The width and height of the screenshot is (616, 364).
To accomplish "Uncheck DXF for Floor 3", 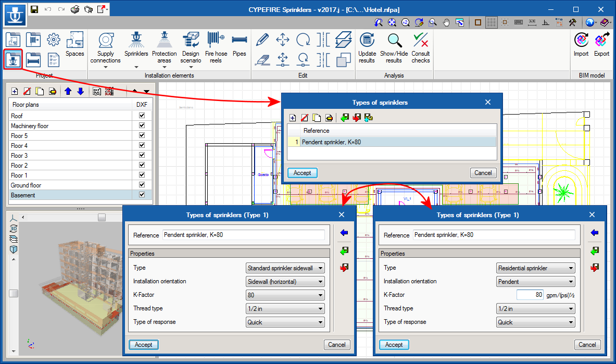I will [142, 156].
